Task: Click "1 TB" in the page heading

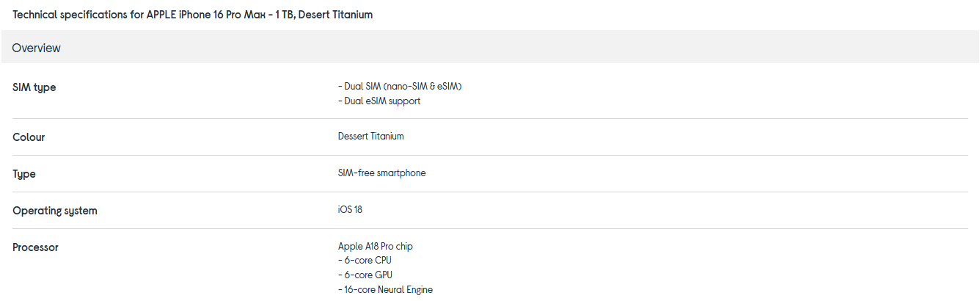Action: 285,15
